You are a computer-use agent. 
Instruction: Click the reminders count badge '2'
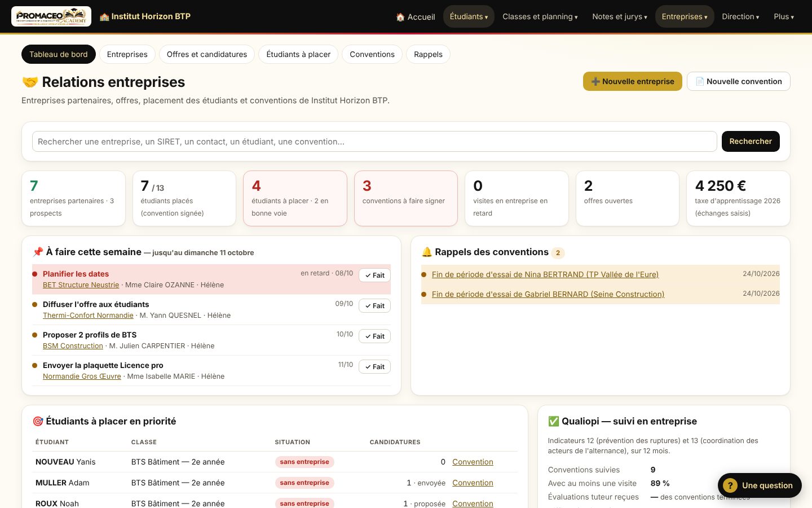point(558,253)
